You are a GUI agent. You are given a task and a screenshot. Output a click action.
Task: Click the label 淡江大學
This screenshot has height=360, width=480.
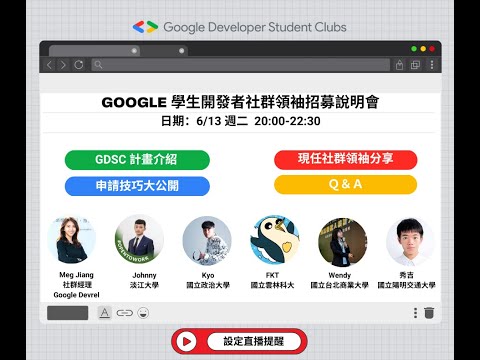[144, 285]
